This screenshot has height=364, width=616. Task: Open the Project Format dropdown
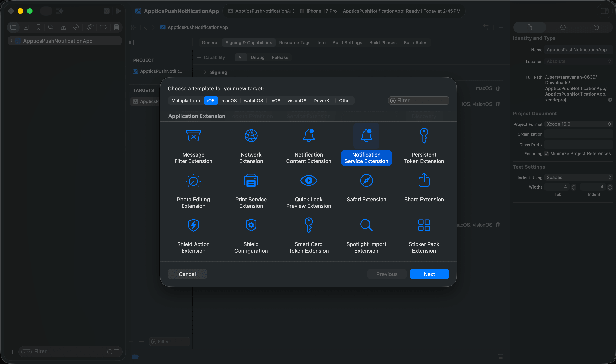pyautogui.click(x=578, y=124)
